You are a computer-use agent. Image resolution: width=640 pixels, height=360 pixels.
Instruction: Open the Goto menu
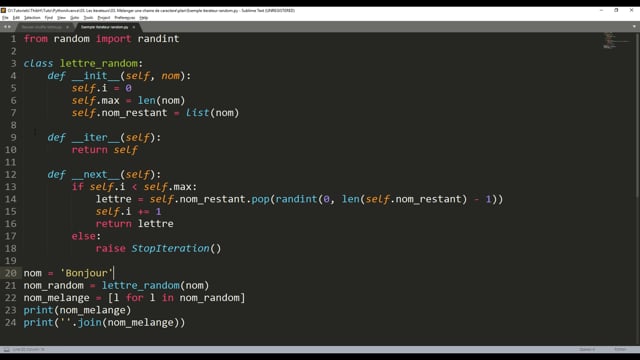[x=74, y=18]
